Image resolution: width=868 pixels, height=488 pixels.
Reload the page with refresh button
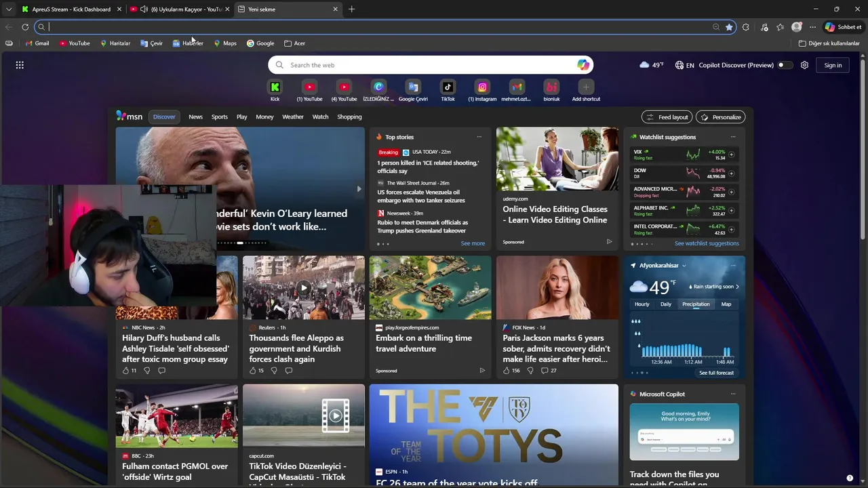click(25, 27)
